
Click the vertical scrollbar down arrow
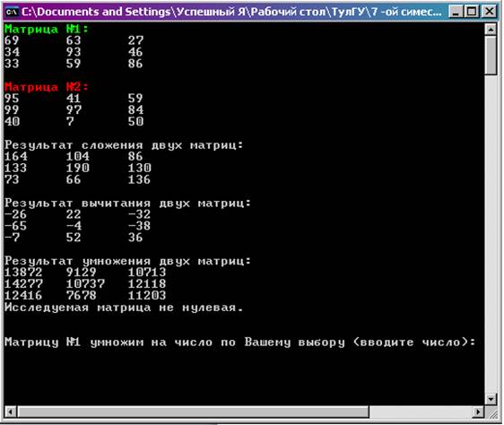point(491,399)
